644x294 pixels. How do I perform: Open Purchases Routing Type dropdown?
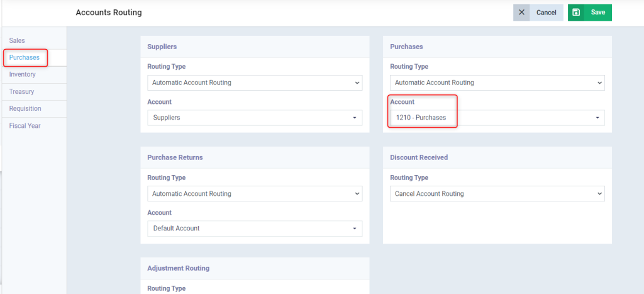click(x=497, y=82)
